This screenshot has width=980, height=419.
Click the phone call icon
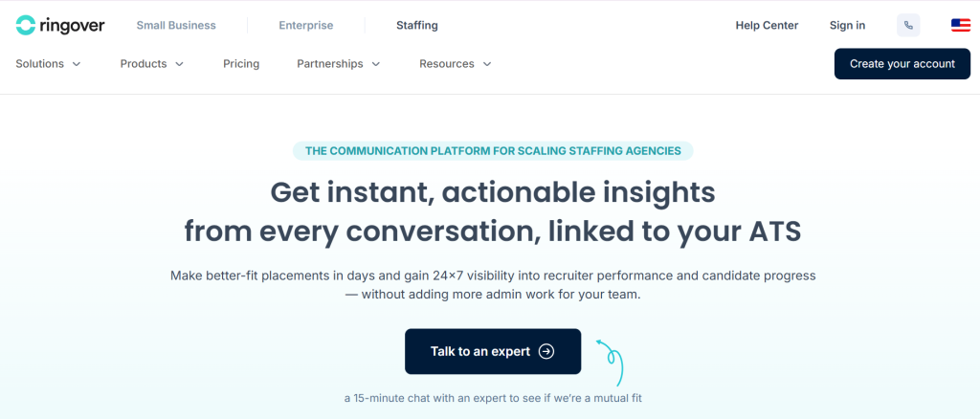908,26
